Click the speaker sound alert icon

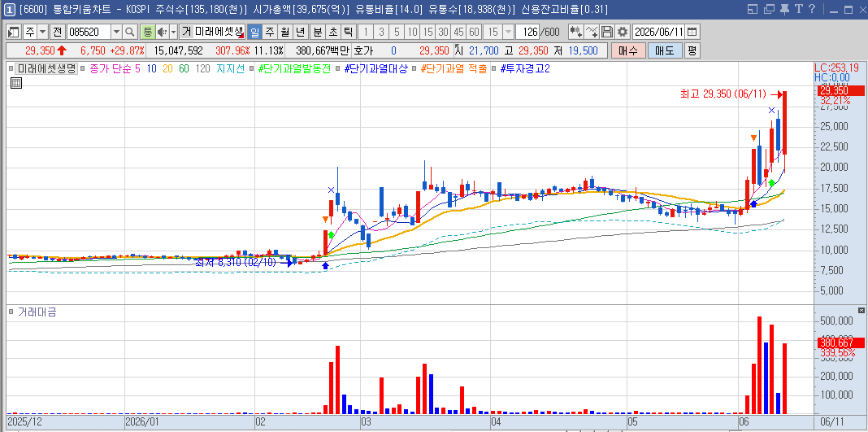[x=162, y=32]
